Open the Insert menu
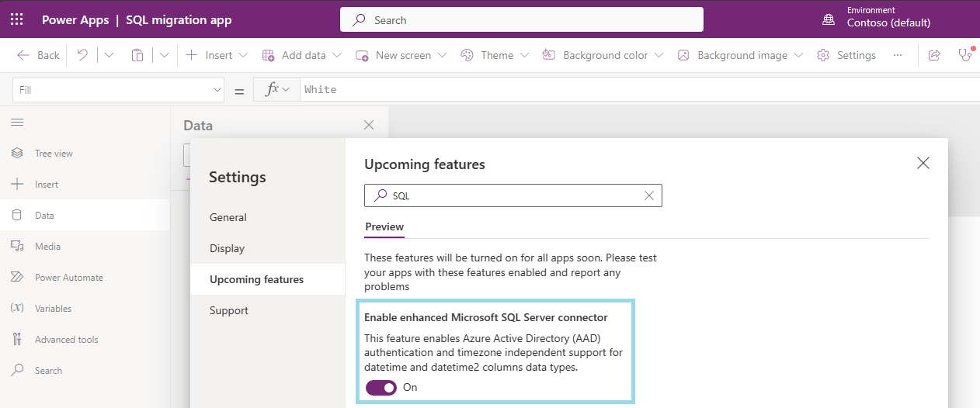 point(217,55)
